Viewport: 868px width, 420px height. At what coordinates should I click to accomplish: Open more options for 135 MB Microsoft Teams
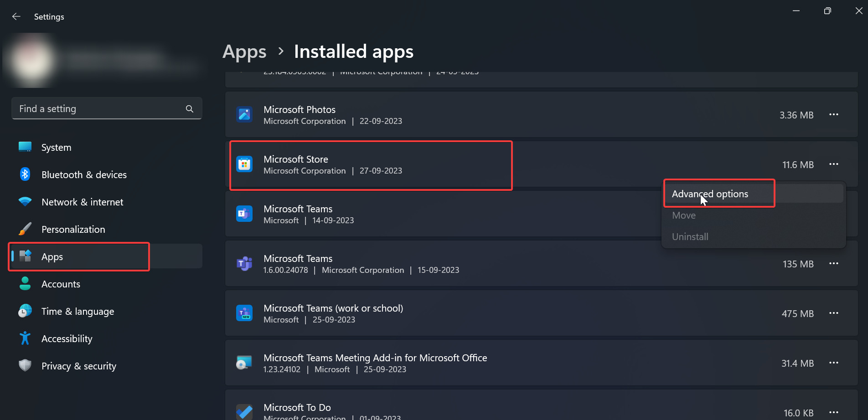coord(834,263)
